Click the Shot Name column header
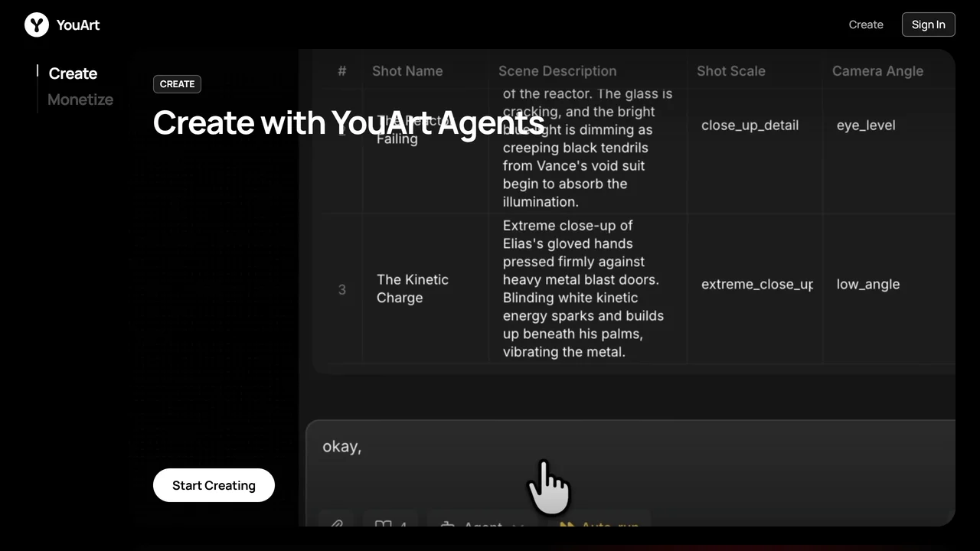This screenshot has height=551, width=980. (407, 71)
